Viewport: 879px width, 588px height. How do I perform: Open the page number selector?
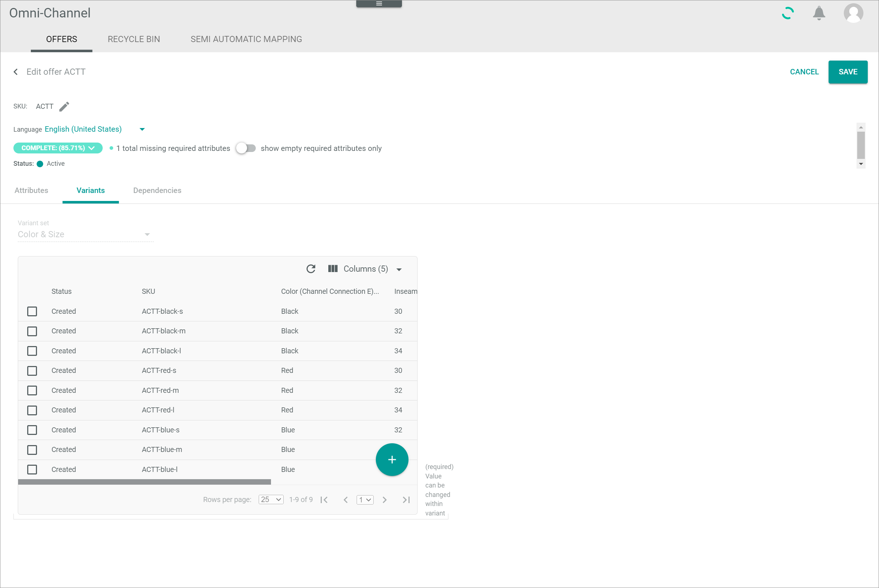[x=365, y=499]
